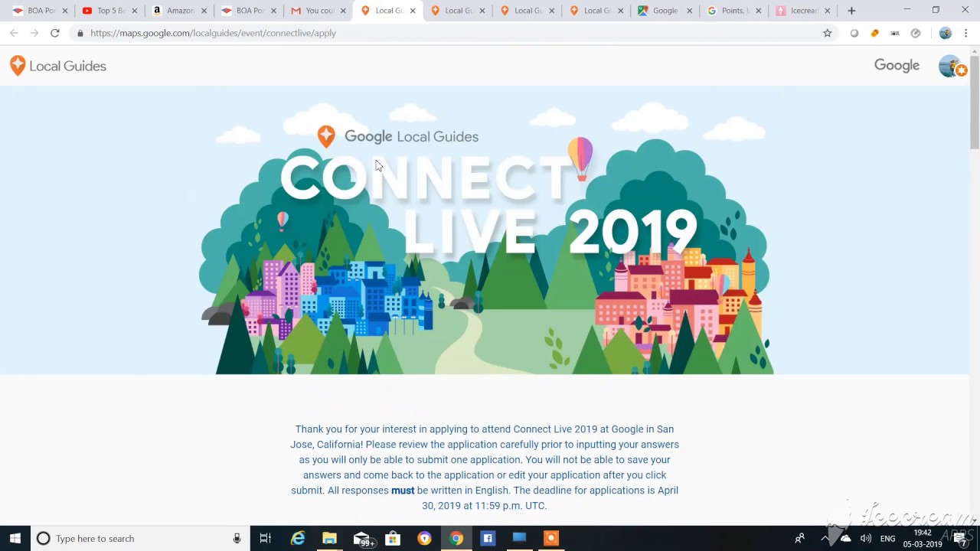Open File Explorer from taskbar

coord(329,538)
